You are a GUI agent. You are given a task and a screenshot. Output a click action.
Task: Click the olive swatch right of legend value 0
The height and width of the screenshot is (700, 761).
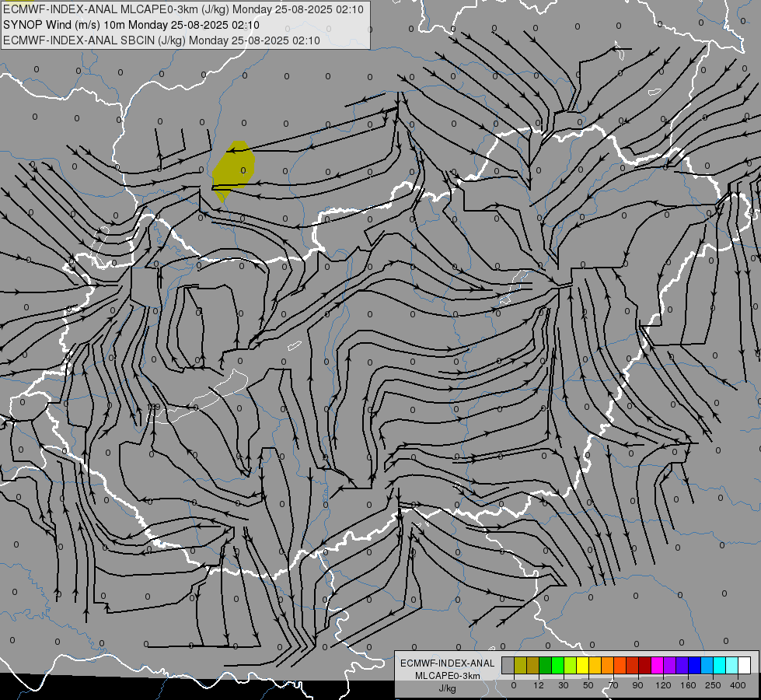coord(520,666)
